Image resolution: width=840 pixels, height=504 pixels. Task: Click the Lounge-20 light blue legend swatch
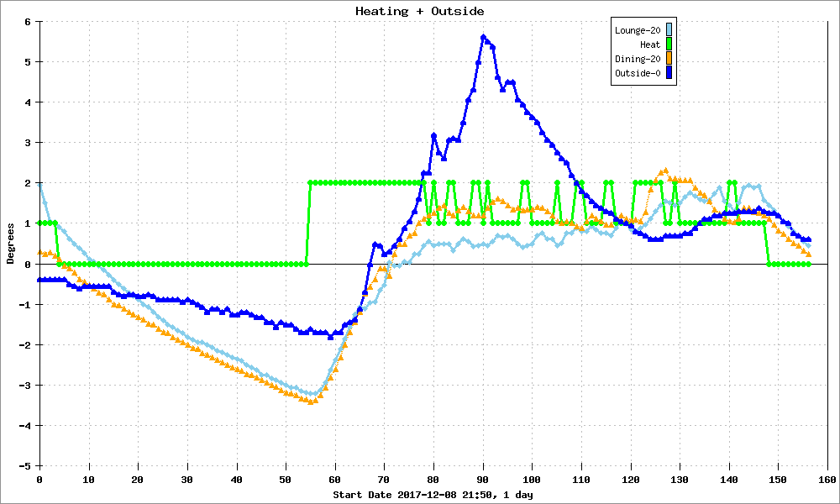click(669, 29)
